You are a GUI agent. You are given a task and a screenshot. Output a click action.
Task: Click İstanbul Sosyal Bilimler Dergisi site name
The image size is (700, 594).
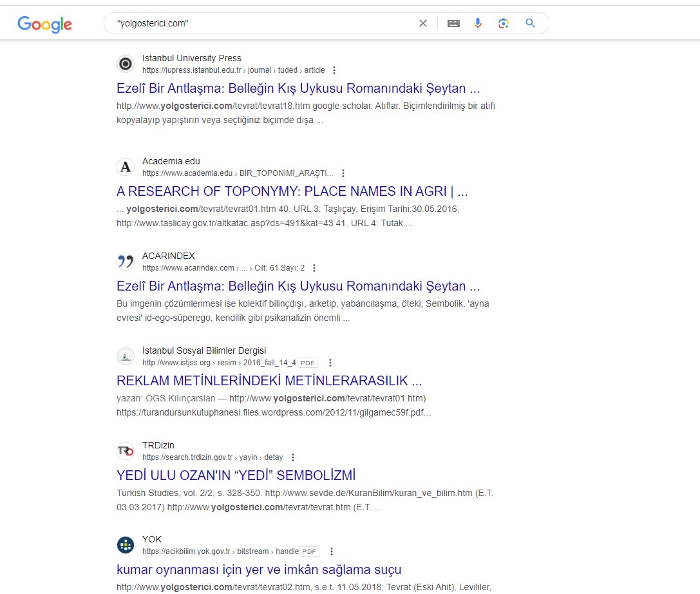[x=204, y=350]
